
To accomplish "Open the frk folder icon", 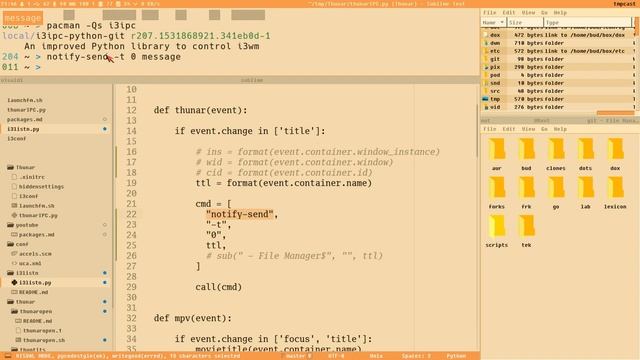I will click(527, 187).
